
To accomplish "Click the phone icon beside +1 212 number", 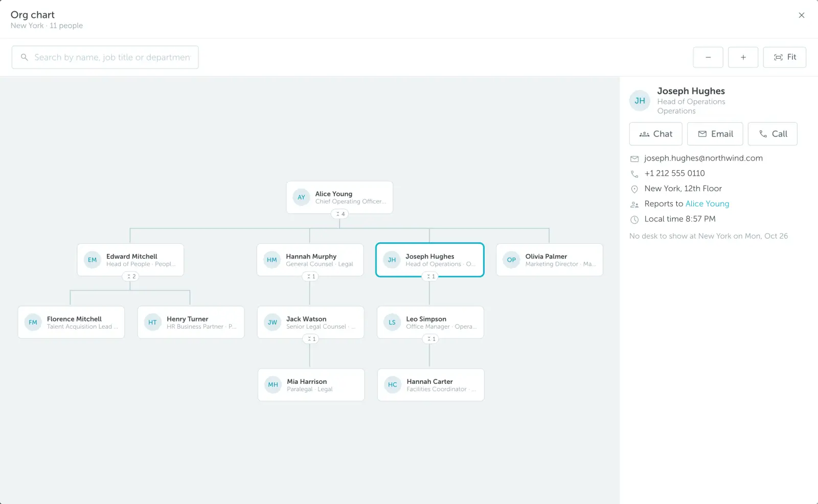I will coord(634,174).
